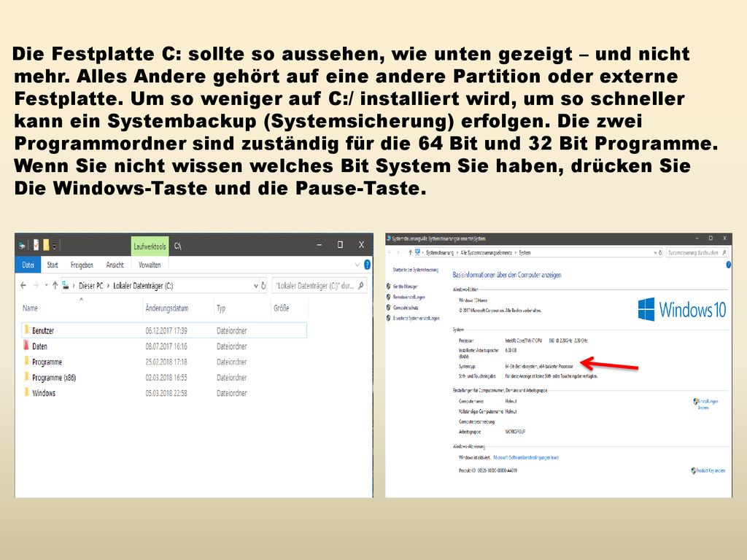Screen dimensions: 747x560
Task: Open Computerschutz link
Action: pyautogui.click(x=406, y=308)
